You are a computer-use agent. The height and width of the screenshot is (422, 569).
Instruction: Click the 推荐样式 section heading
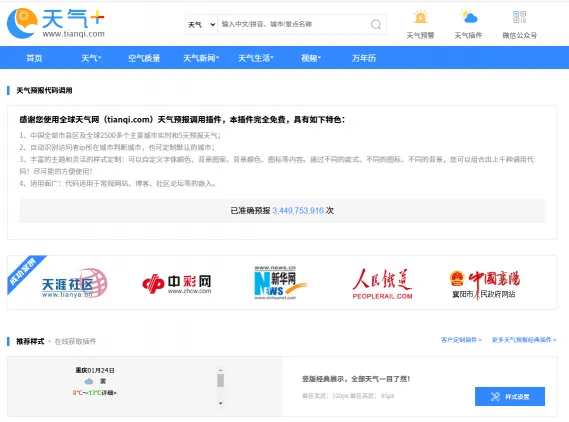(30, 341)
